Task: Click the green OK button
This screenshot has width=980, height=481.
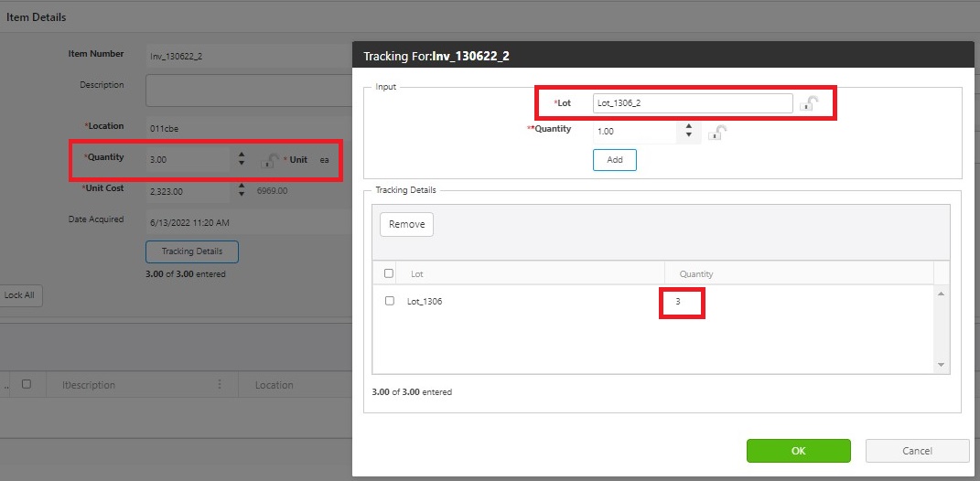Action: point(798,451)
